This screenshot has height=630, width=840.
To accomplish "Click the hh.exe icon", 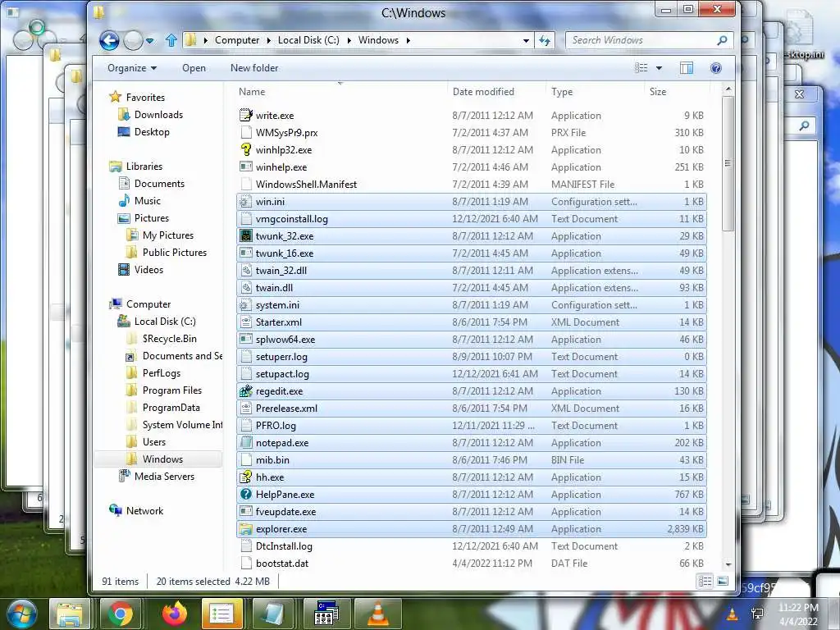I will (246, 477).
